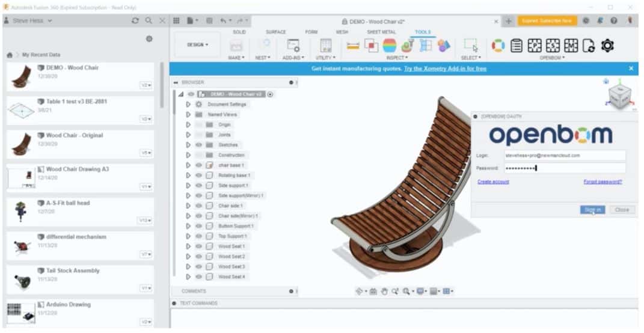
Task: Select the Interference tool icon
Action: pyautogui.click(x=371, y=46)
